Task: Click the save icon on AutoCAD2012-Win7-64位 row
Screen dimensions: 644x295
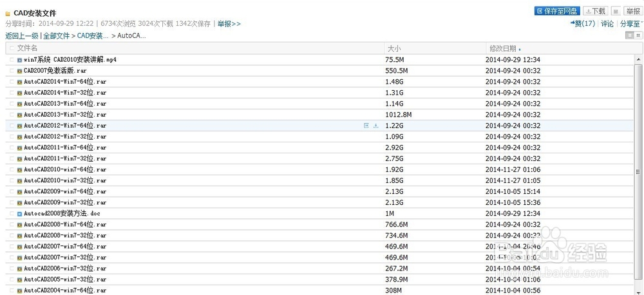Action: click(x=366, y=126)
